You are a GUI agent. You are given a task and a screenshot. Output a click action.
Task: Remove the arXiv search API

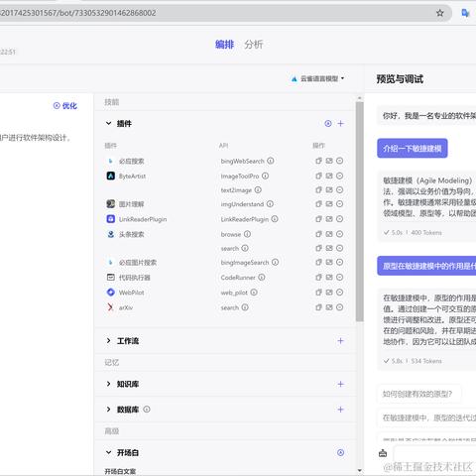(340, 307)
